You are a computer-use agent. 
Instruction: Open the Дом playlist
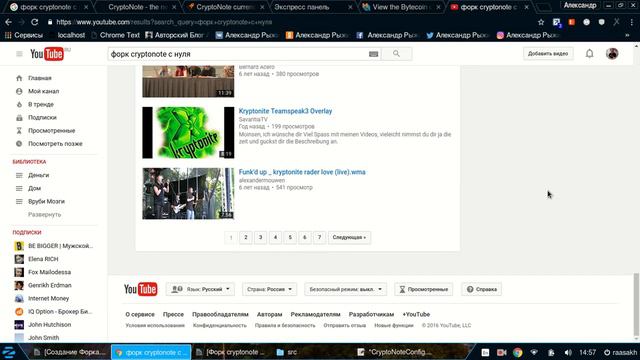(x=34, y=188)
